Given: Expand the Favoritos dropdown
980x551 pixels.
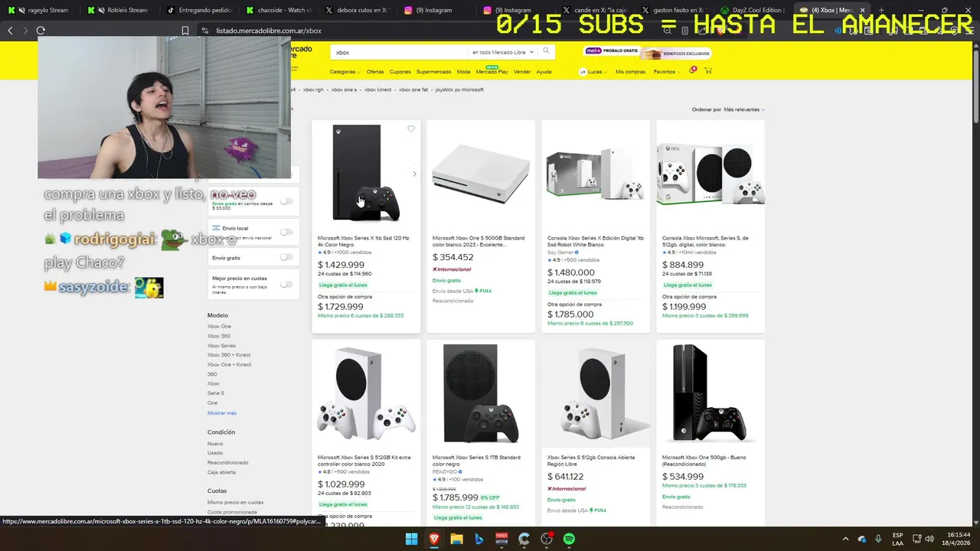Looking at the screenshot, I should click(667, 72).
